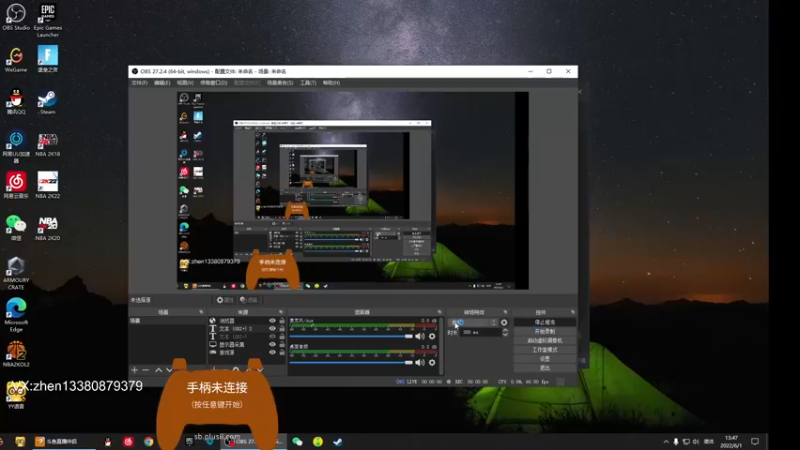Select the 场景 item in scenes list
This screenshot has width=800, height=450.
point(167,321)
